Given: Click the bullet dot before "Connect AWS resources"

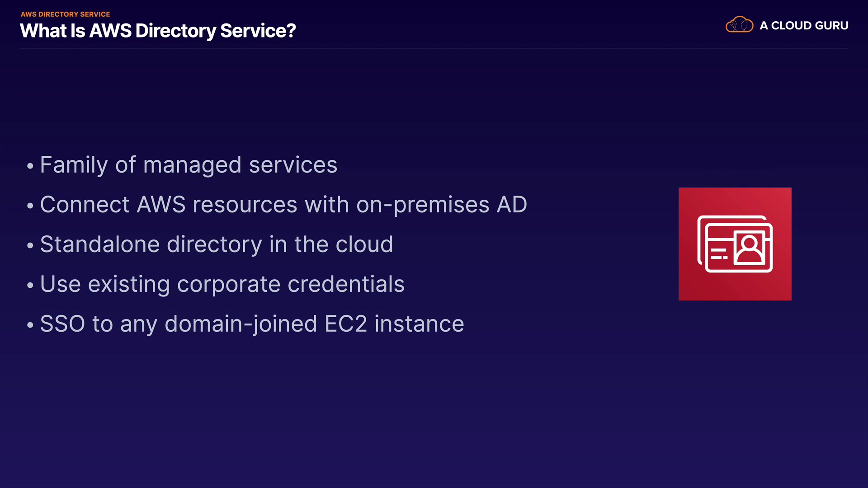Looking at the screenshot, I should [30, 206].
